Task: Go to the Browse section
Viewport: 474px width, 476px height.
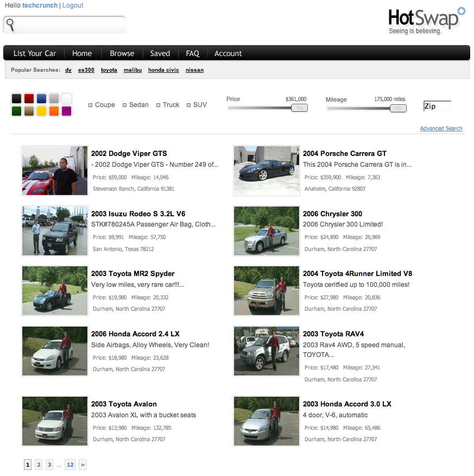Action: coord(122,53)
